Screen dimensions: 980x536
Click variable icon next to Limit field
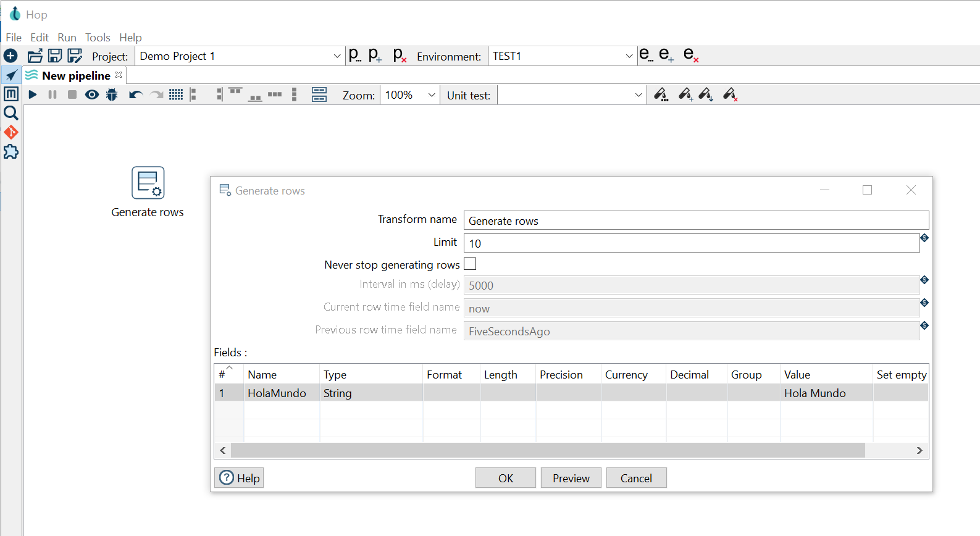point(924,238)
